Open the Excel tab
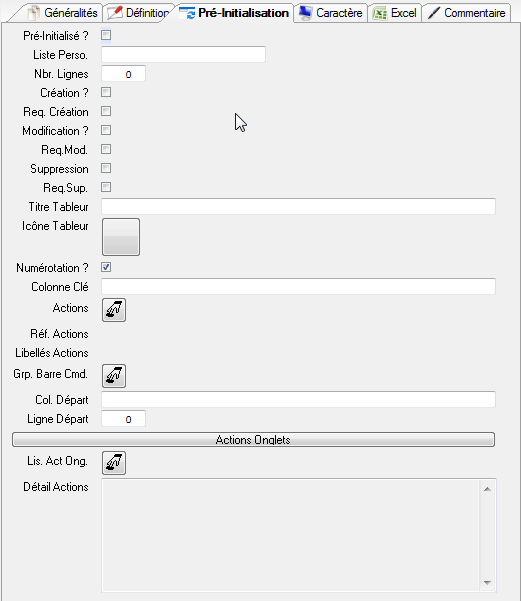 [395, 13]
